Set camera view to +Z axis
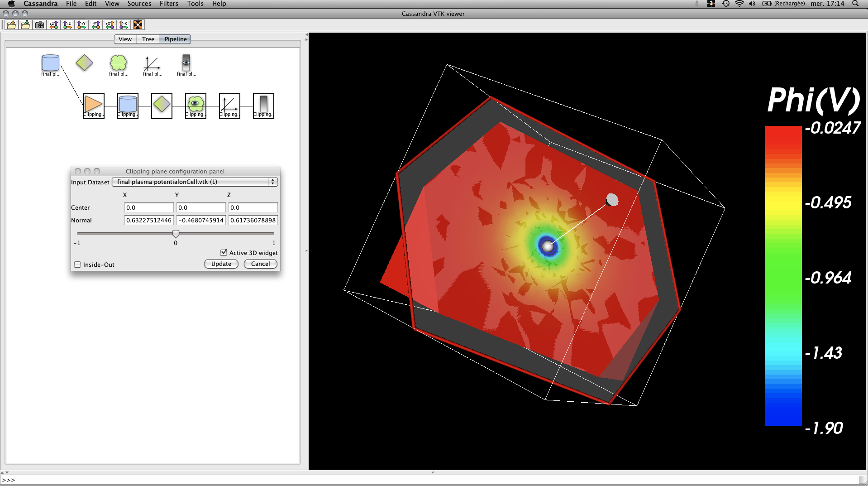This screenshot has width=868, height=486. click(x=54, y=25)
